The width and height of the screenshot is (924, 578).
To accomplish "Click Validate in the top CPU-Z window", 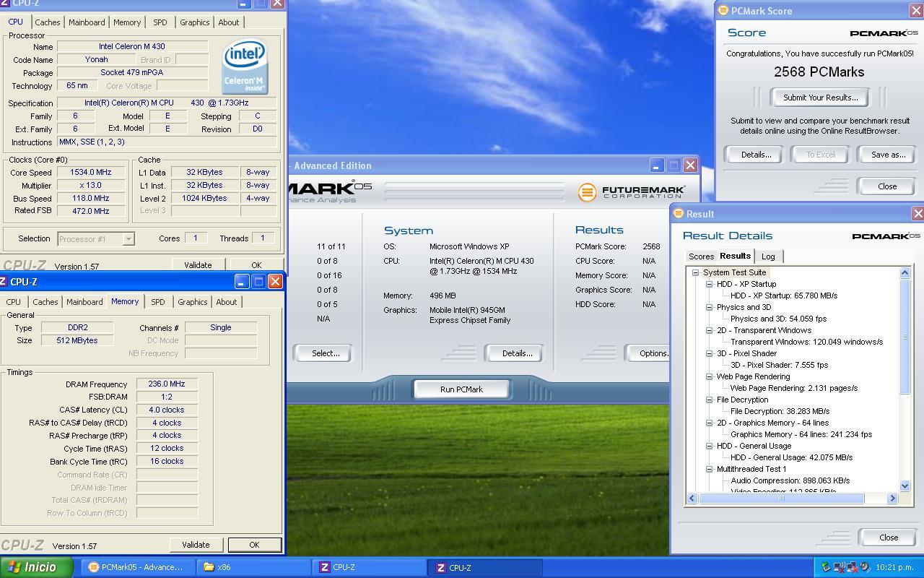I will point(198,265).
